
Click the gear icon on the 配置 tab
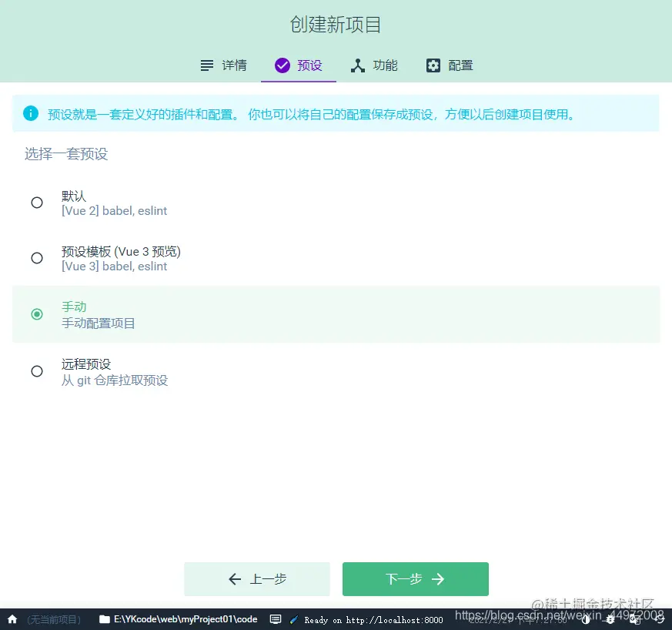tap(433, 65)
